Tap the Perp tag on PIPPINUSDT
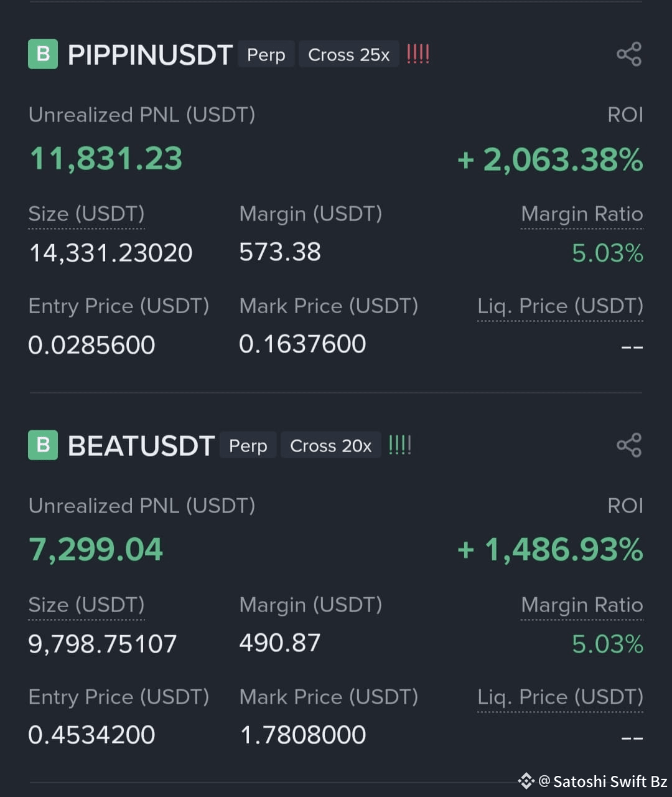The height and width of the screenshot is (797, 672). (x=266, y=55)
